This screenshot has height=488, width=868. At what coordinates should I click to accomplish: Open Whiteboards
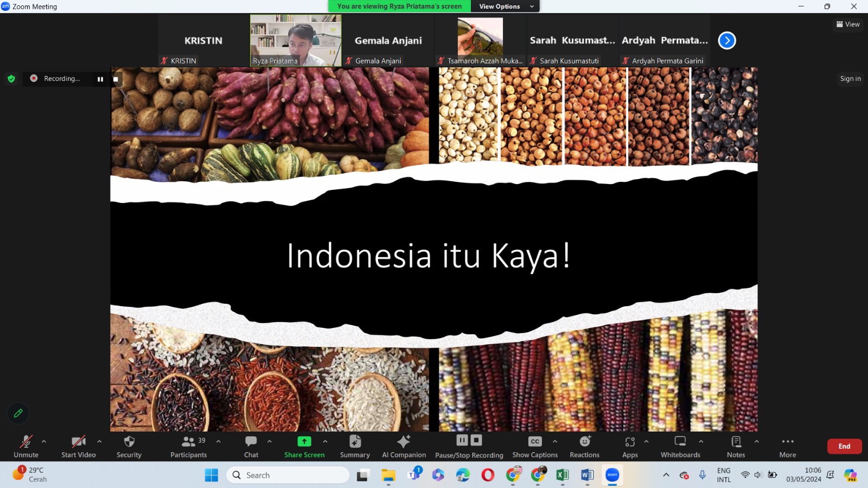pos(680,446)
